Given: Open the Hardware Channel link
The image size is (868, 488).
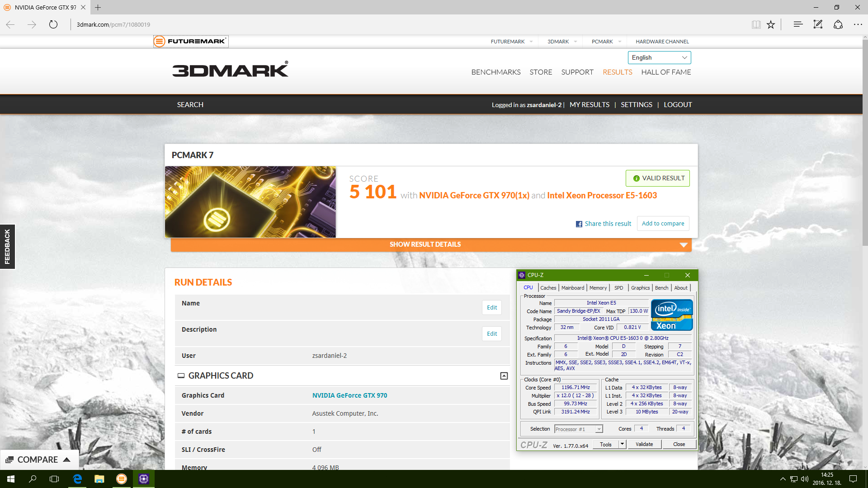Looking at the screenshot, I should pos(662,42).
